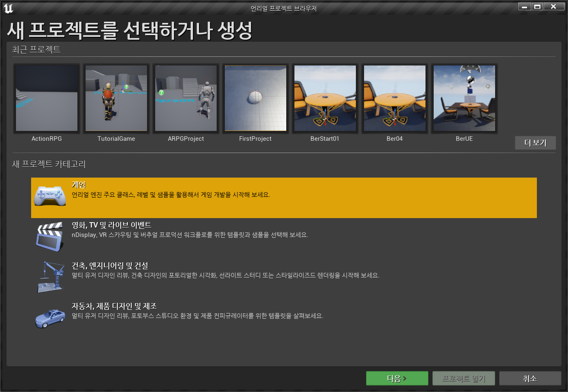Click the 포토부스 스튜디오 환경 description line
This screenshot has width=568, height=392.
pyautogui.click(x=197, y=316)
